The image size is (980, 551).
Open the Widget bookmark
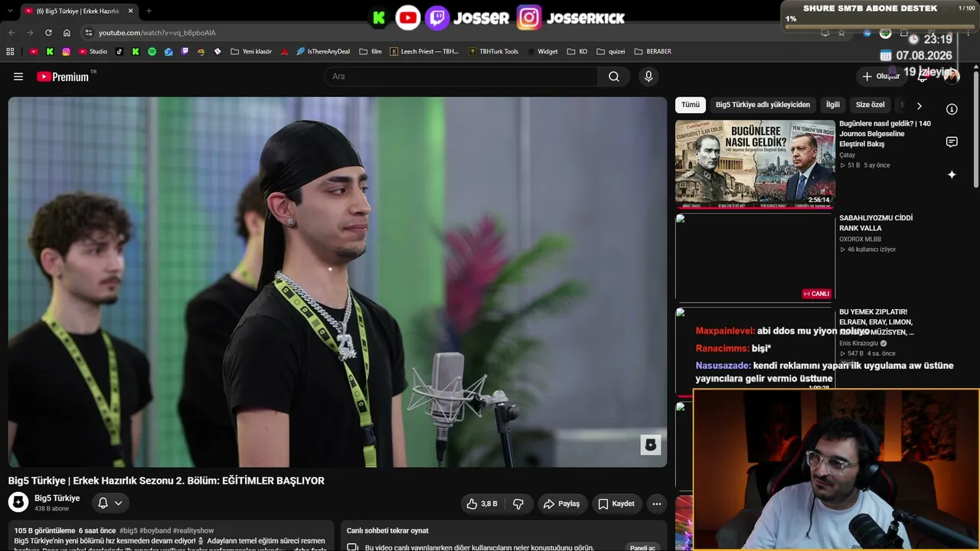coord(542,52)
